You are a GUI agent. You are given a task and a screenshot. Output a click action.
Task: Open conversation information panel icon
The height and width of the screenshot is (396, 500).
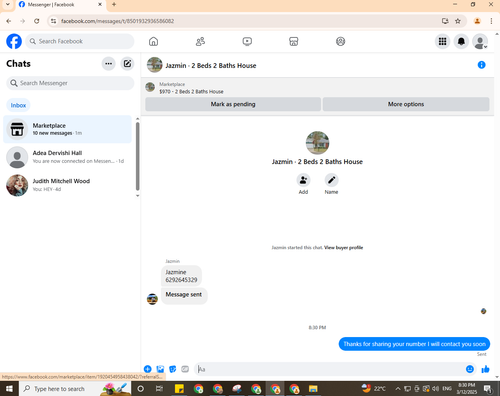(481, 65)
